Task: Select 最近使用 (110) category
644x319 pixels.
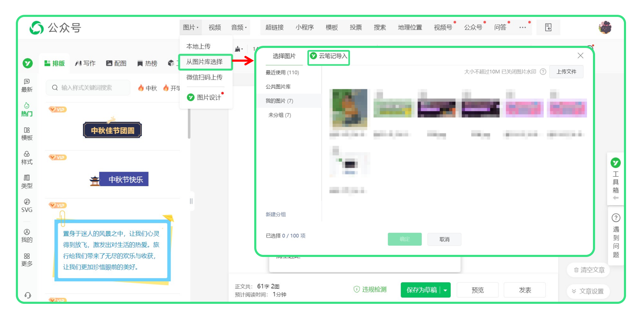Action: pos(282,73)
